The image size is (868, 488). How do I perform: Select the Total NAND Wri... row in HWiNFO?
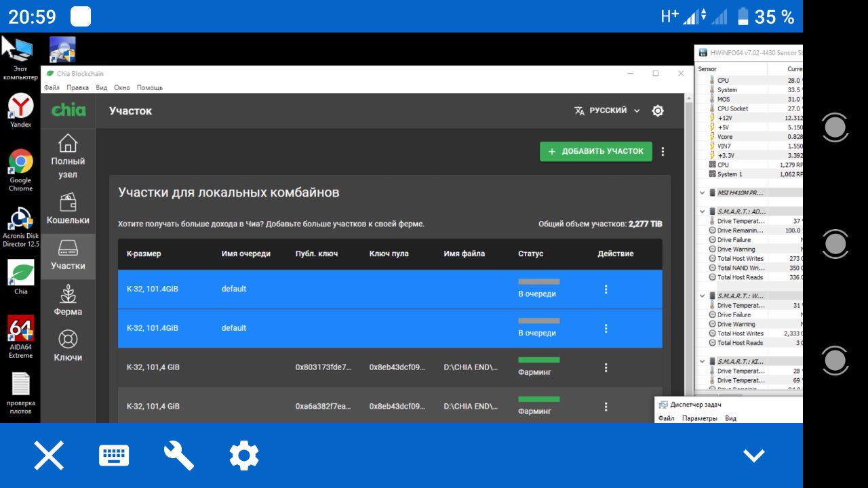click(x=750, y=268)
